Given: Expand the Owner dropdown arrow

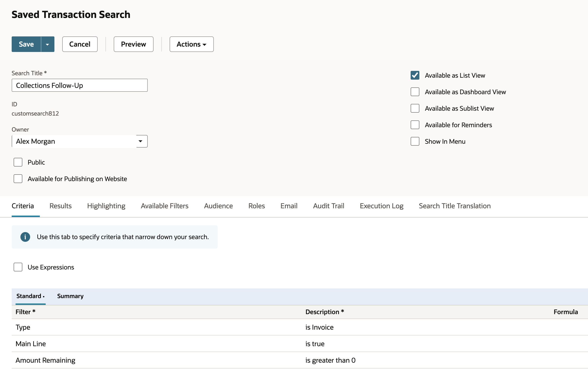Looking at the screenshot, I should (140, 141).
